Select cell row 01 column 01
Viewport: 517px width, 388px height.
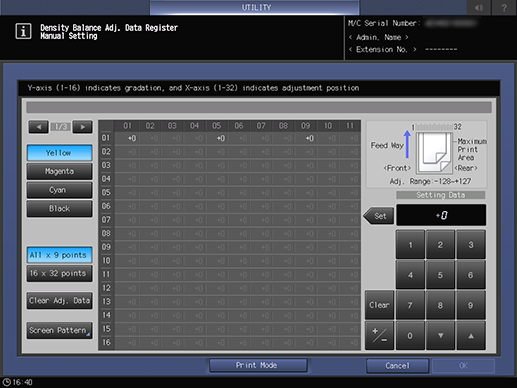point(128,138)
